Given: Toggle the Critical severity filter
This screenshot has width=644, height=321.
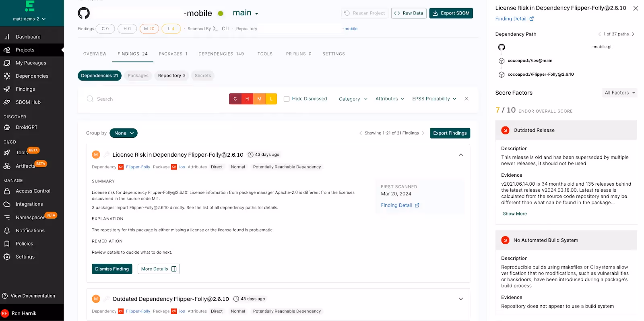Looking at the screenshot, I should pyautogui.click(x=235, y=99).
